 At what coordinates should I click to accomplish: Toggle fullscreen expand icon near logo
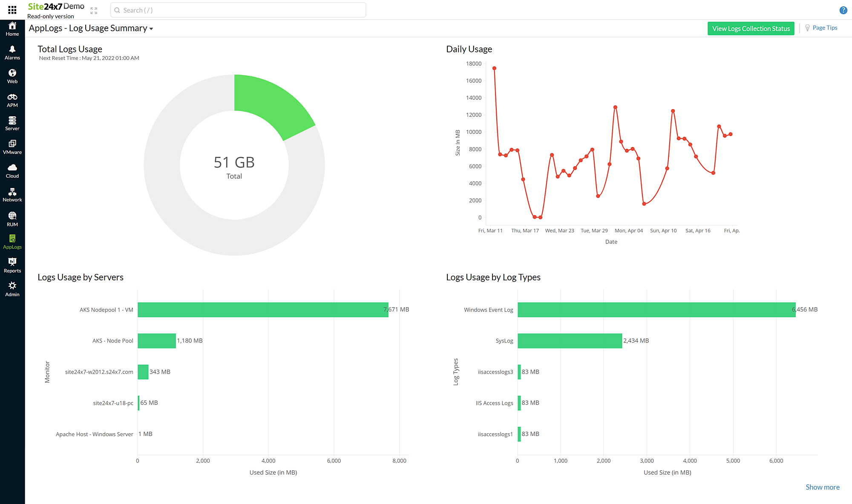coord(94,11)
